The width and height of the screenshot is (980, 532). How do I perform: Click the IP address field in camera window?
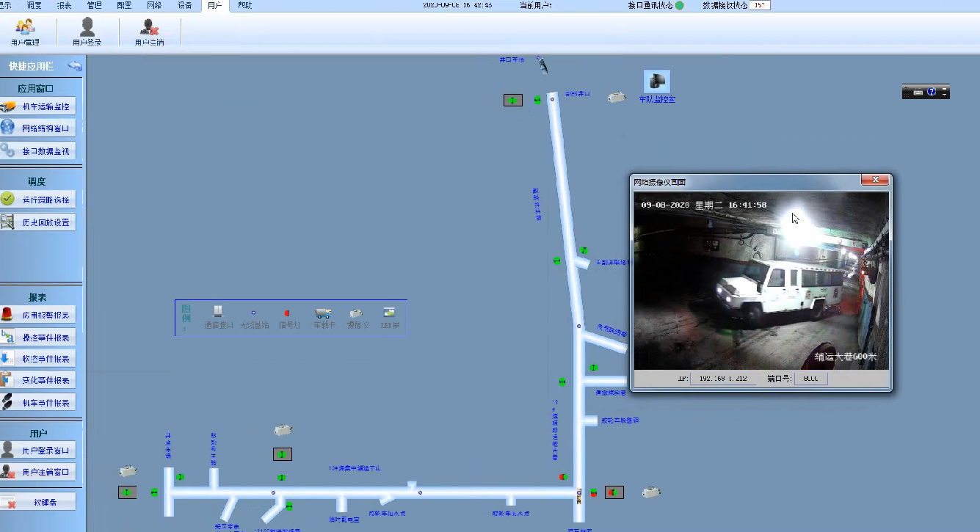(x=722, y=379)
